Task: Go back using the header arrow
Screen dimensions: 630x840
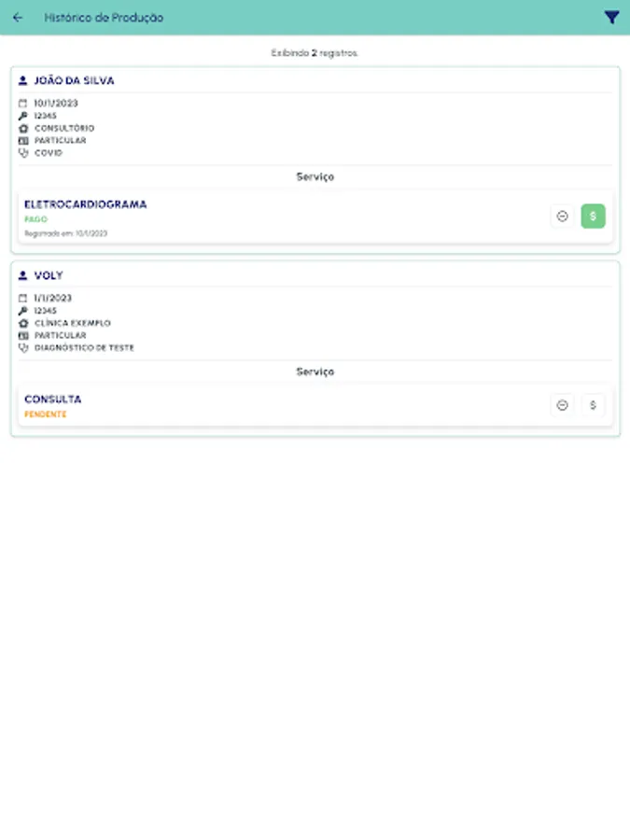Action: click(18, 18)
